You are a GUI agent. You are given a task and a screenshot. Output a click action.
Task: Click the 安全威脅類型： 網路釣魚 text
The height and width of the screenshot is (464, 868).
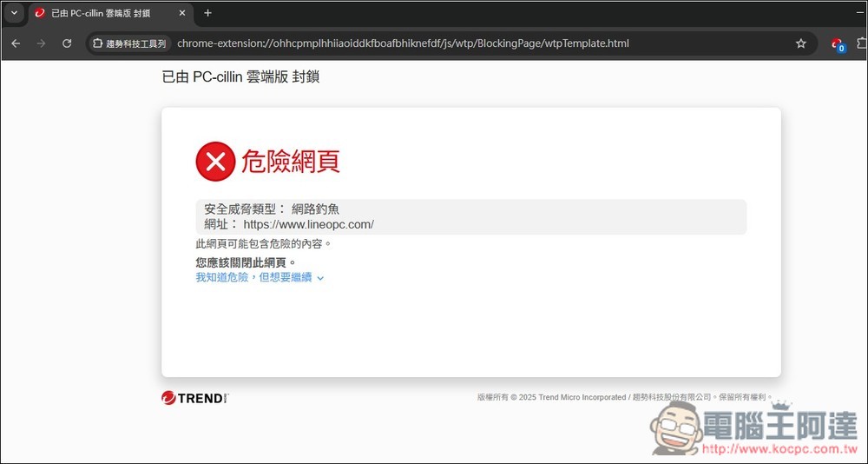pyautogui.click(x=272, y=209)
